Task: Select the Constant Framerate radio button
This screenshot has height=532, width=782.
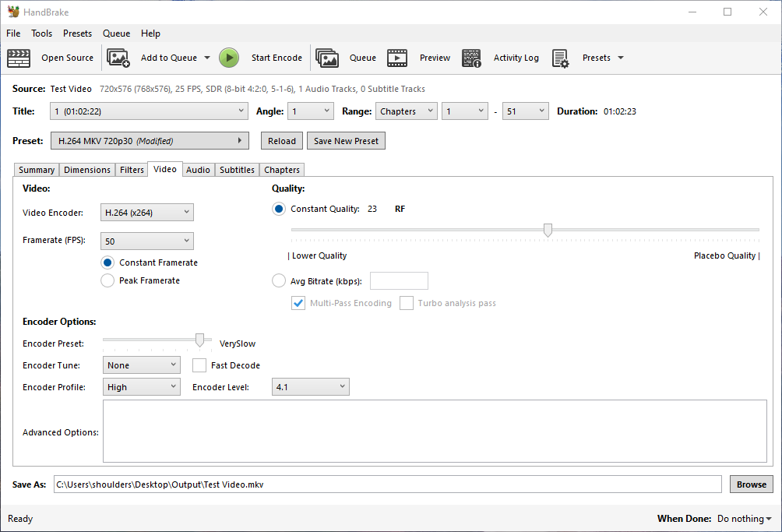Action: coord(107,262)
